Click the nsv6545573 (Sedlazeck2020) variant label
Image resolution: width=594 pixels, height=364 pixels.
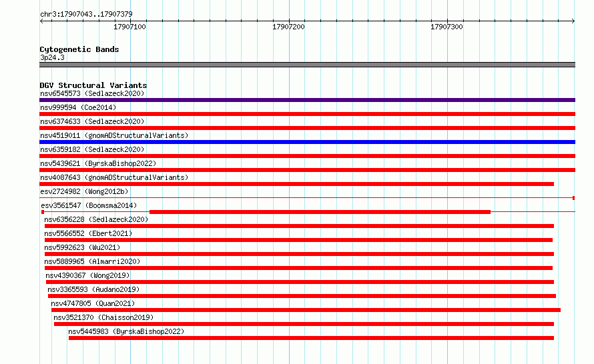pyautogui.click(x=92, y=93)
